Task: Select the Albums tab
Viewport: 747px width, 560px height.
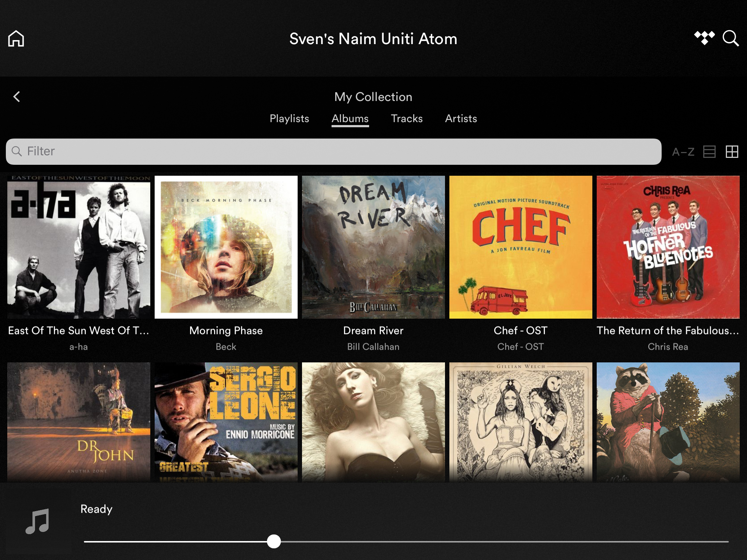Action: (350, 118)
